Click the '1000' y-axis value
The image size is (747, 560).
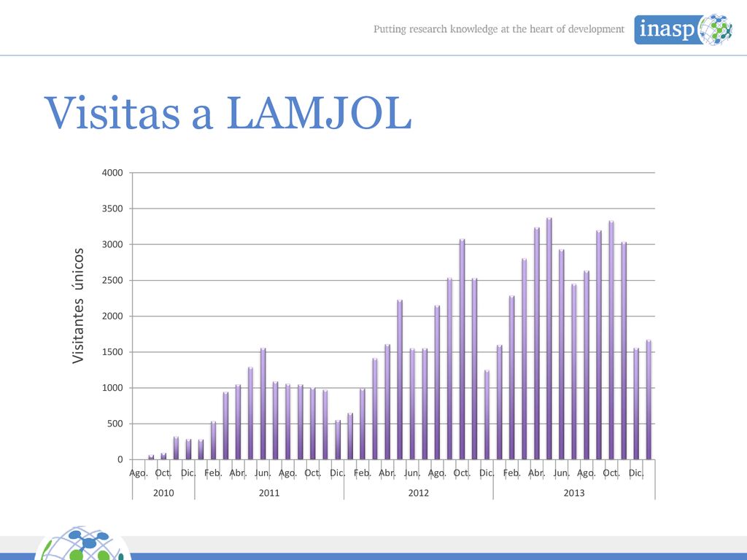112,388
